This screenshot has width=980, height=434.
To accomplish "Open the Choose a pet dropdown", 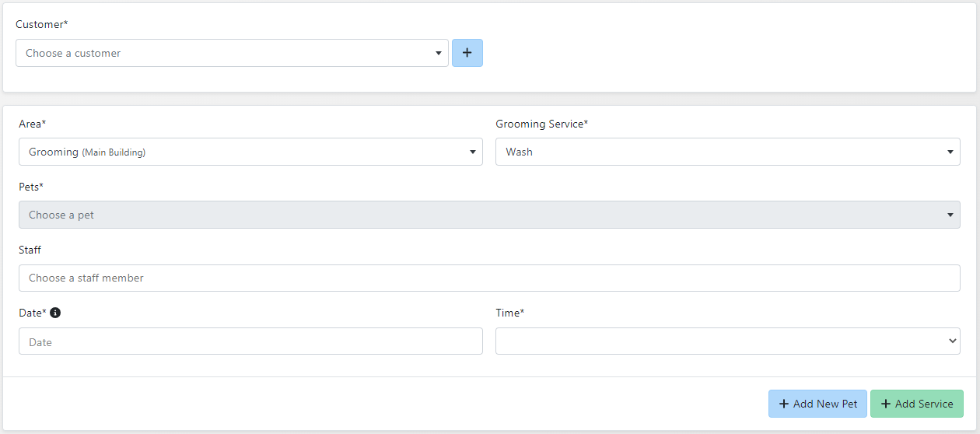I will pyautogui.click(x=482, y=215).
